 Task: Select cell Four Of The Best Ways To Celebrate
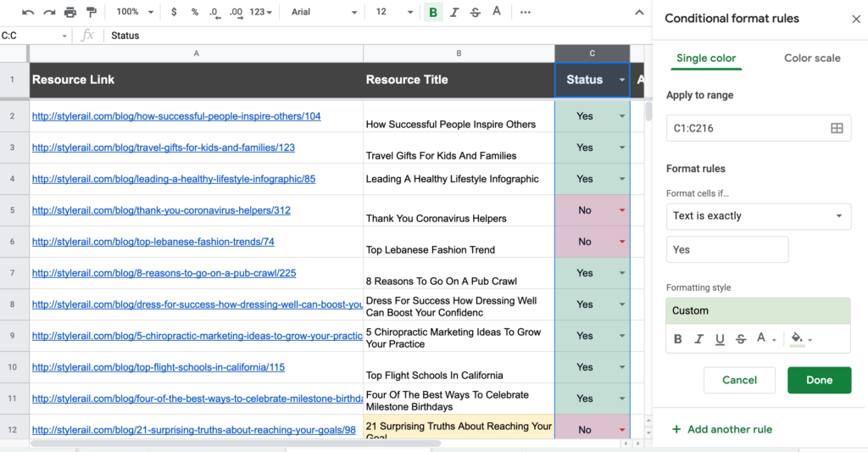(459, 399)
